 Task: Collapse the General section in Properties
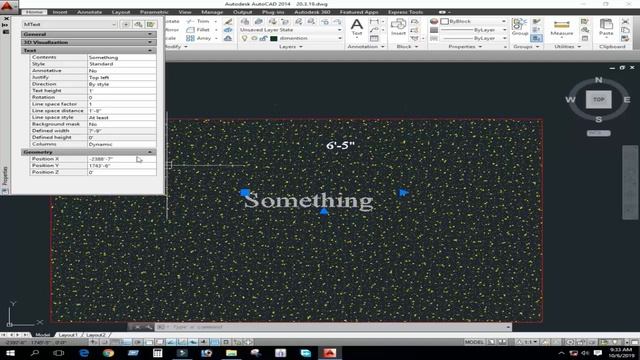point(89,34)
